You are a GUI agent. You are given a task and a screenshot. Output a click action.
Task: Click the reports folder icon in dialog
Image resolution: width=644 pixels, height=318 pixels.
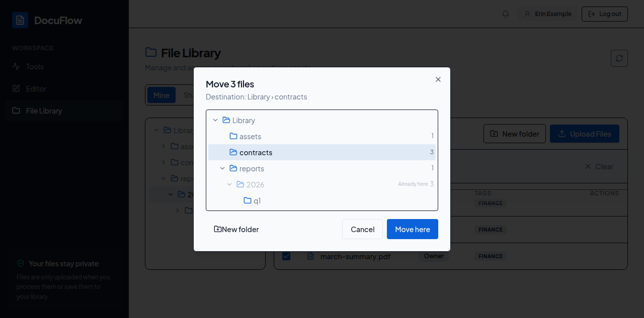tap(233, 168)
